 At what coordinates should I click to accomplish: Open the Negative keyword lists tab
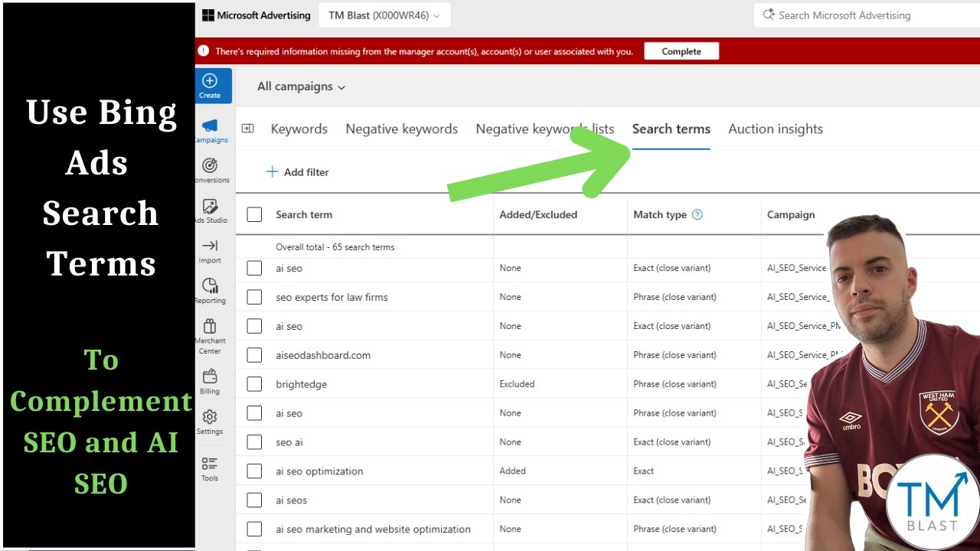545,129
